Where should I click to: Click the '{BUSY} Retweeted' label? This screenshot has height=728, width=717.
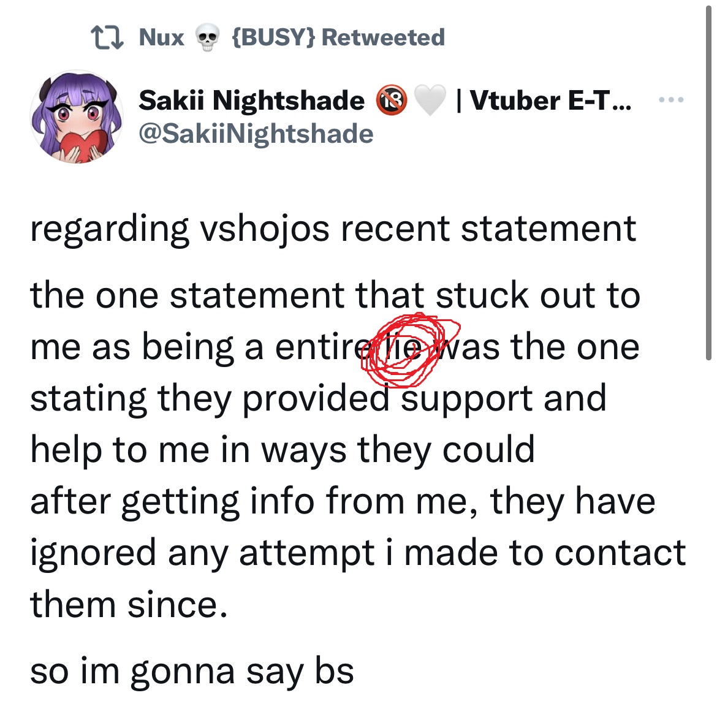point(338,37)
